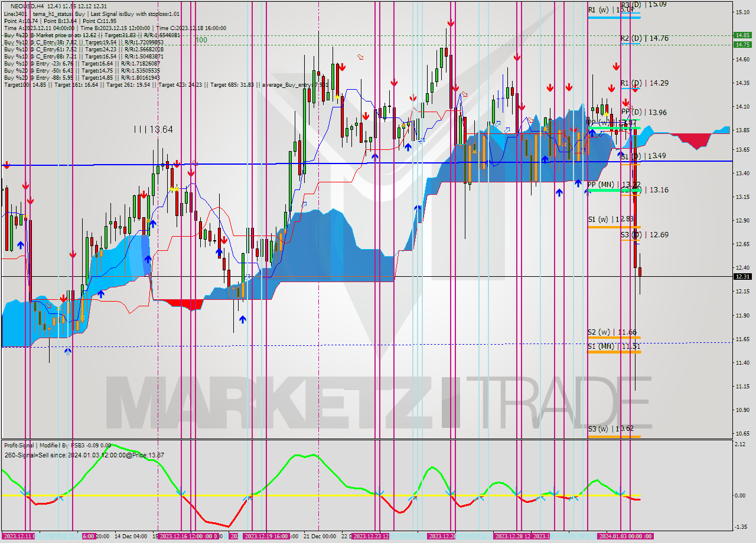Click the 'Buy %20 @ Entry -88: 5.95' line
The width and height of the screenshot is (756, 543).
point(82,77)
